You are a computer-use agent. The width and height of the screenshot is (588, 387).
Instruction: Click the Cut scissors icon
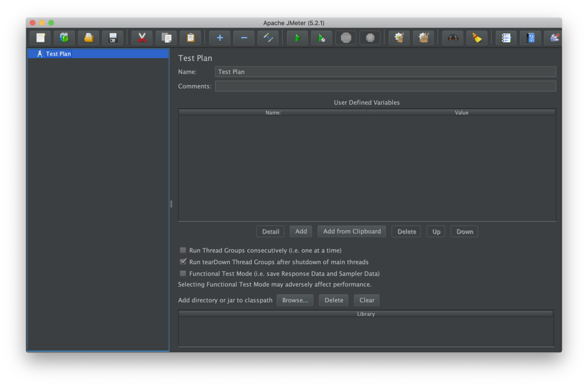(142, 38)
